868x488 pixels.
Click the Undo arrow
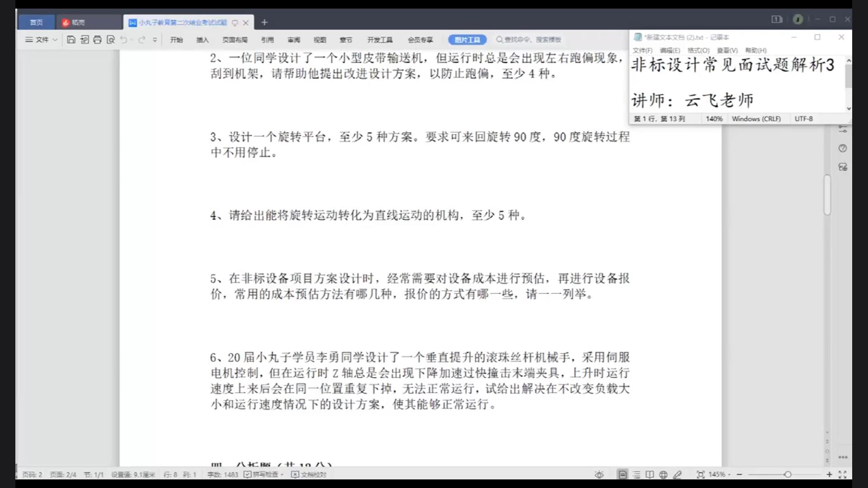click(x=124, y=40)
